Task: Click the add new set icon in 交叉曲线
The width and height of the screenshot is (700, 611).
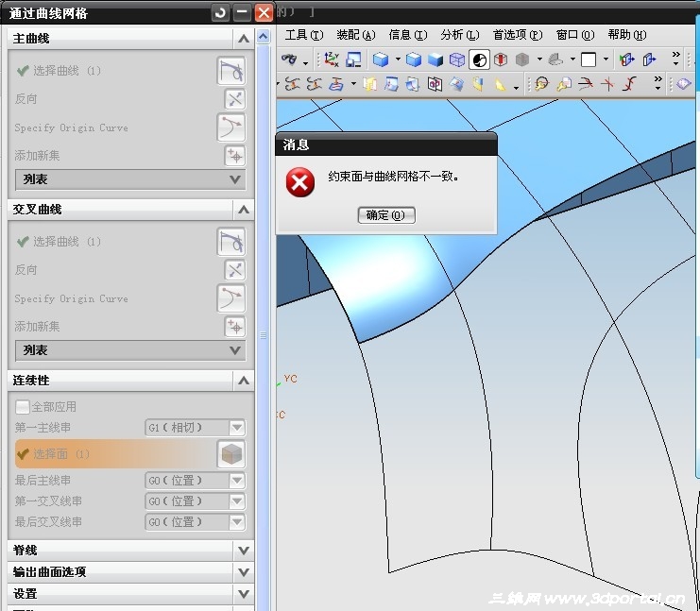Action: click(235, 327)
